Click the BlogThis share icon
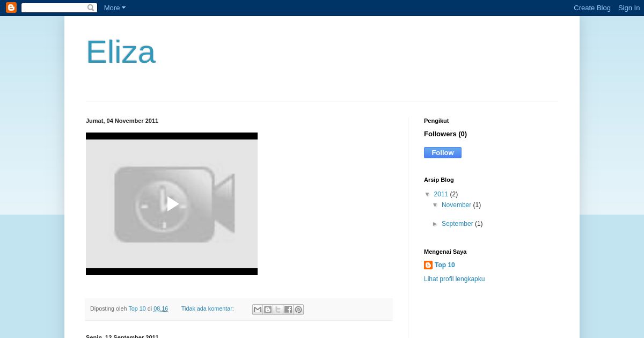 coord(268,310)
